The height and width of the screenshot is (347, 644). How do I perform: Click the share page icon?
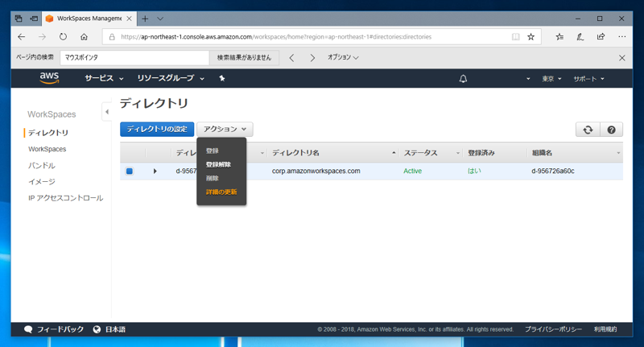click(601, 37)
